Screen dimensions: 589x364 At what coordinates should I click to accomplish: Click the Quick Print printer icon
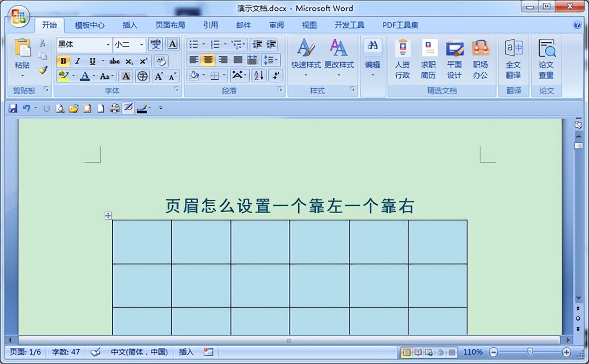[115, 108]
